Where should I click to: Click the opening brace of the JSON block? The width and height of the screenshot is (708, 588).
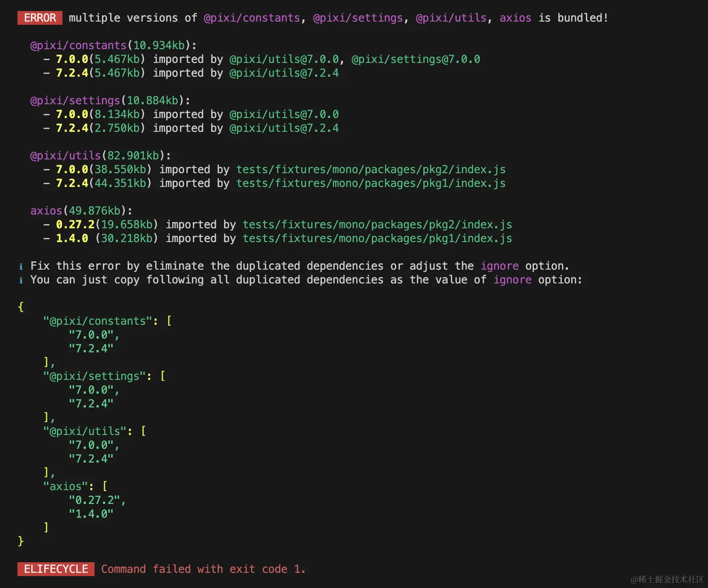21,307
